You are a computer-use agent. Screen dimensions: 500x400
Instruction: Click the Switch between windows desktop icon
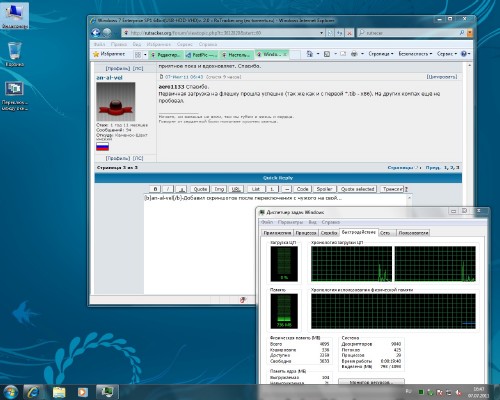pos(15,96)
